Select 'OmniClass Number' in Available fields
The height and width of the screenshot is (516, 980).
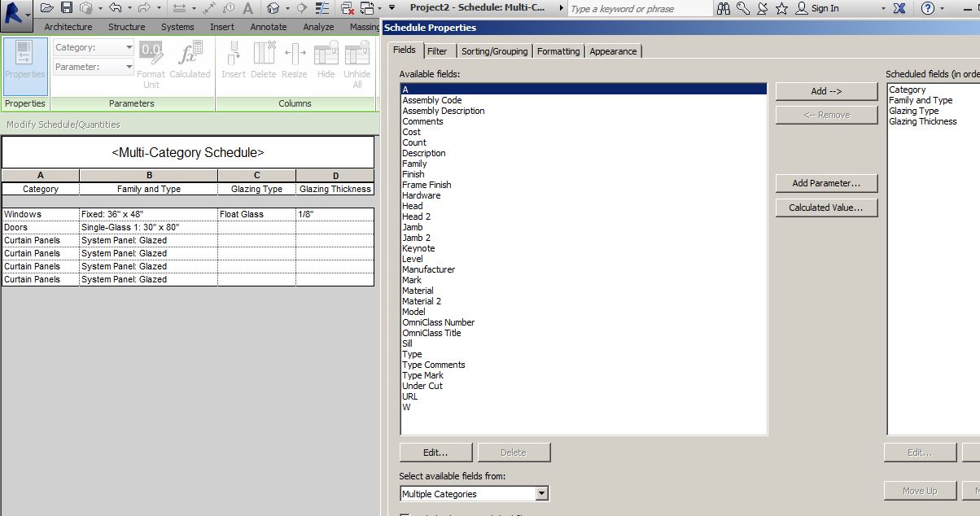438,322
